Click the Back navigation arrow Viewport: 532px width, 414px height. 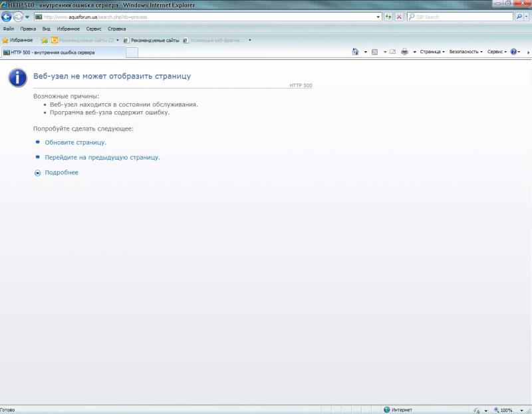7,17
